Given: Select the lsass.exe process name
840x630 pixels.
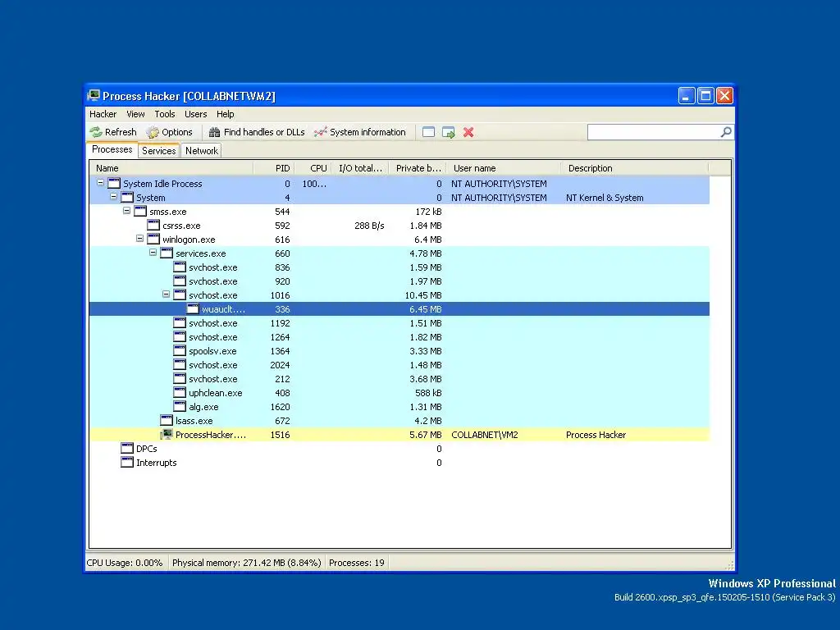Looking at the screenshot, I should click(x=194, y=421).
